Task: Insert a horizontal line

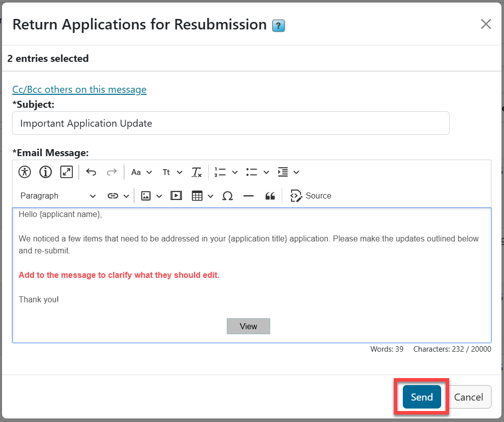Action: point(248,196)
